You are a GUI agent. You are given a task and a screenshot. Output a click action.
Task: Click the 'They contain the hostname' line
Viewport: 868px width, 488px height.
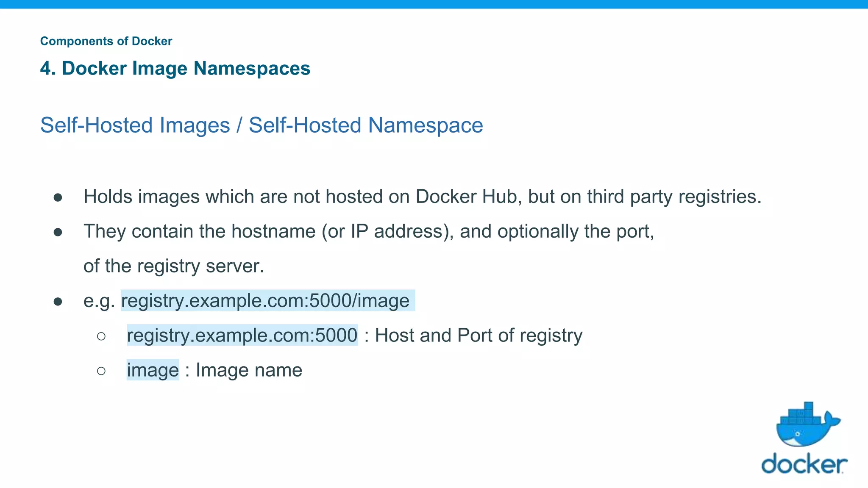(369, 231)
